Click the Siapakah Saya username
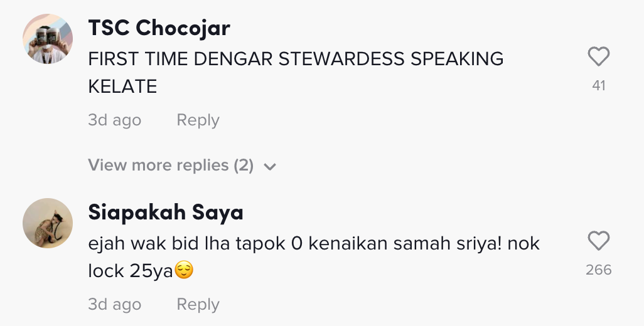The height and width of the screenshot is (326, 644). pos(165,213)
